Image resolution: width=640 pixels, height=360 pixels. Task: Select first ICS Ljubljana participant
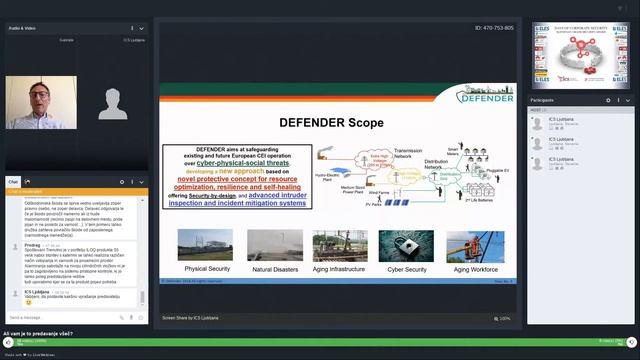[581, 124]
